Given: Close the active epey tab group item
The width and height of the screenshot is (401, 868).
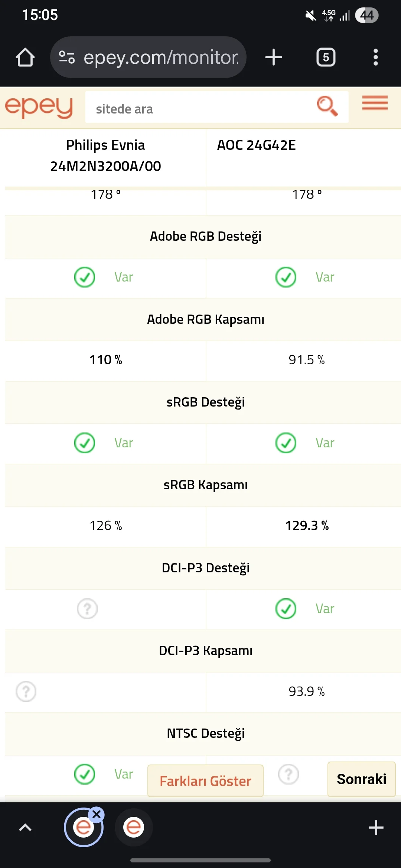Looking at the screenshot, I should pyautogui.click(x=97, y=815).
